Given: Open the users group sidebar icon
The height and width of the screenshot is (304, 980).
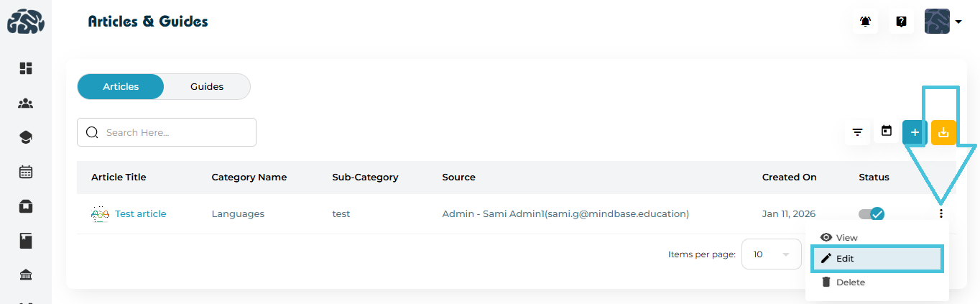Looking at the screenshot, I should click(x=26, y=103).
